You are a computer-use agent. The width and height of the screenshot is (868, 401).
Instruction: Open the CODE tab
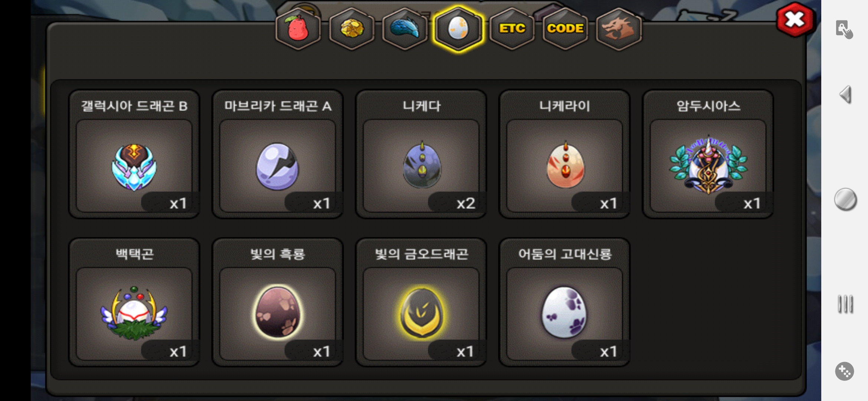(x=565, y=29)
